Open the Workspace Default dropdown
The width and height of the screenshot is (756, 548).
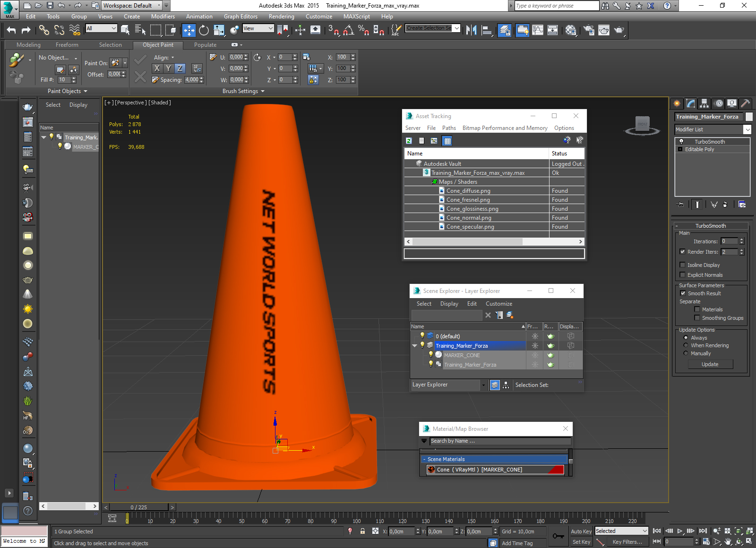159,6
